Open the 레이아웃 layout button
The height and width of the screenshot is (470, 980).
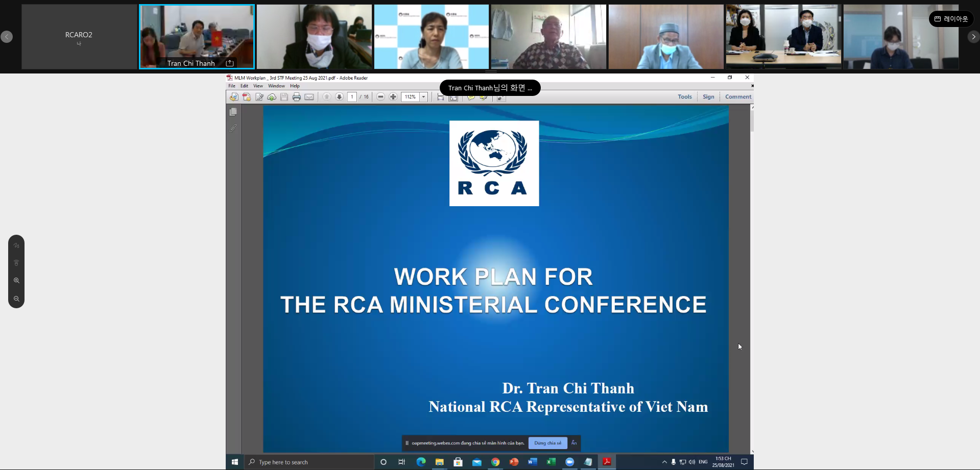click(x=951, y=19)
